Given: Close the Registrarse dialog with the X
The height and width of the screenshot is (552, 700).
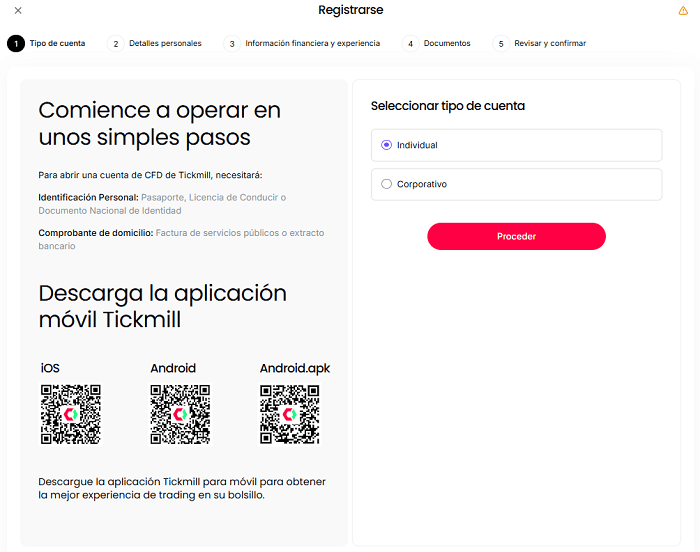Looking at the screenshot, I should click(x=18, y=10).
